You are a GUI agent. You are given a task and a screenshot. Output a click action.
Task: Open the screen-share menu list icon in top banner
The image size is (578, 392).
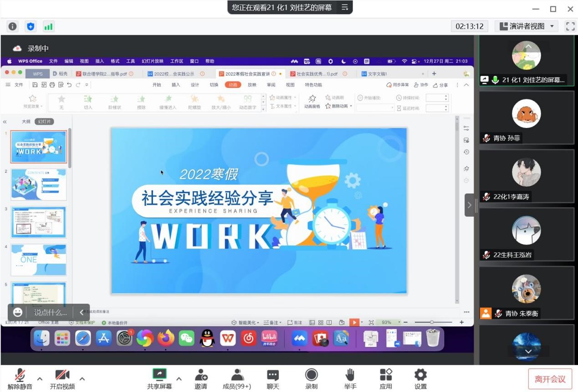point(345,7)
